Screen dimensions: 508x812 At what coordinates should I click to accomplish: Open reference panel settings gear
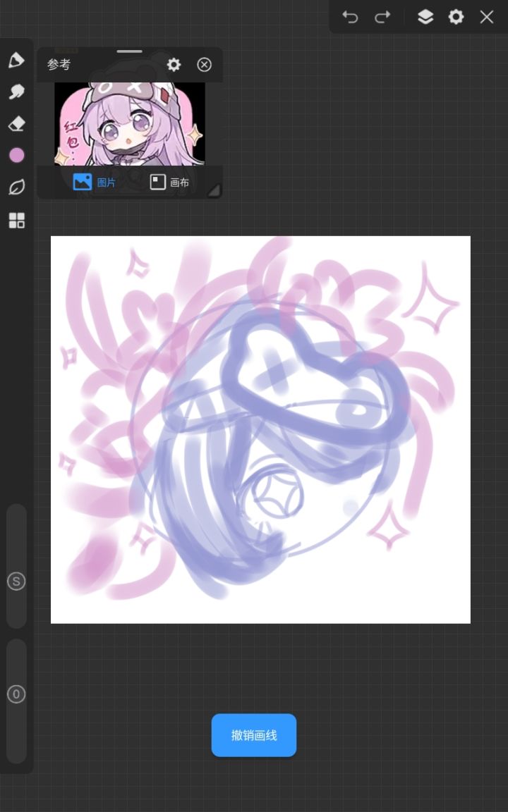pyautogui.click(x=174, y=64)
